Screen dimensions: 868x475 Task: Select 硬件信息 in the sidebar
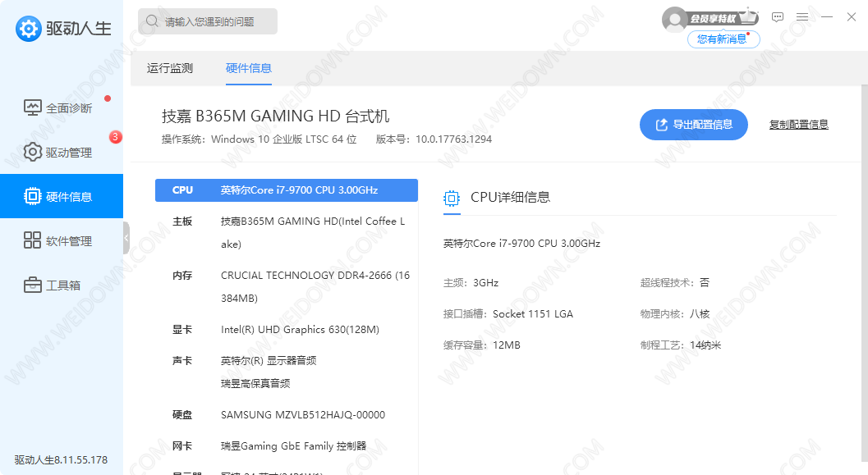62,196
